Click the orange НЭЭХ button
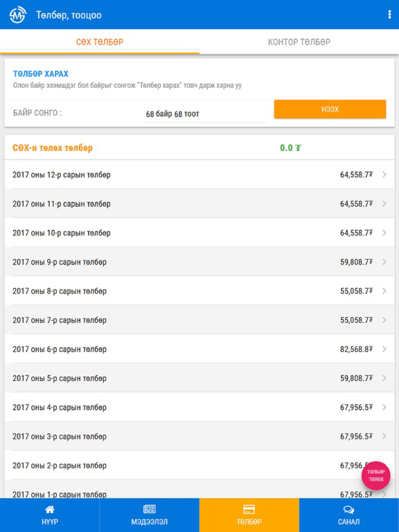Screen dimensions: 399x532 coord(330,109)
